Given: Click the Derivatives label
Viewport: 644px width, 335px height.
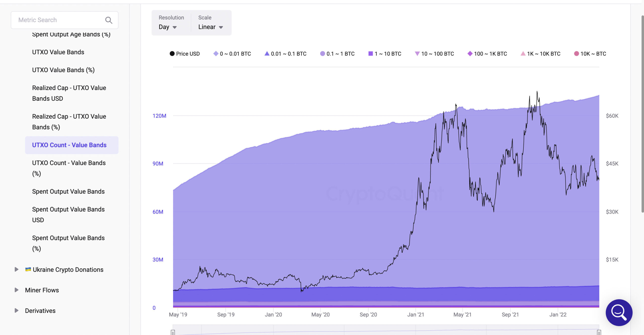Looking at the screenshot, I should (x=40, y=311).
